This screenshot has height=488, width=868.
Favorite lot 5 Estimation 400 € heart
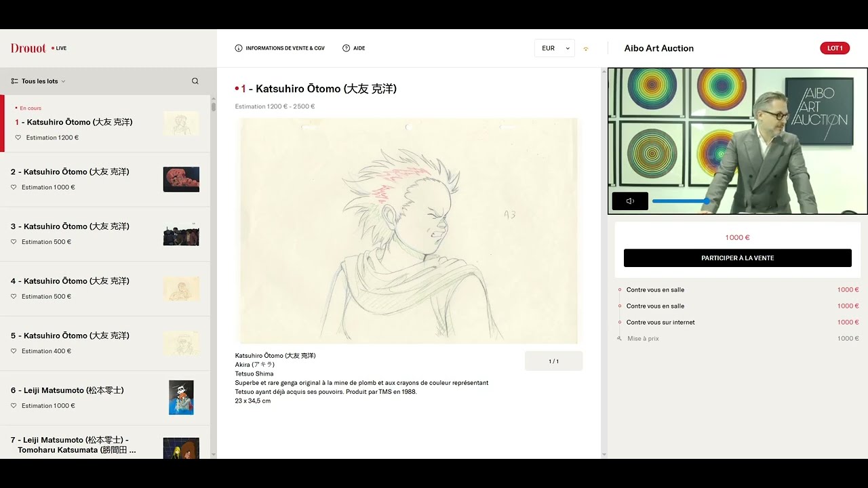point(14,351)
